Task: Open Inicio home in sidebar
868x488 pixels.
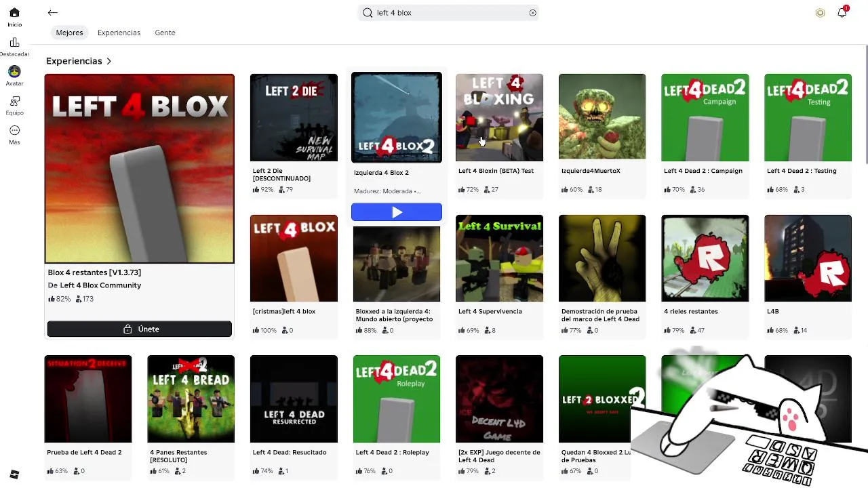Action: pyautogui.click(x=14, y=18)
